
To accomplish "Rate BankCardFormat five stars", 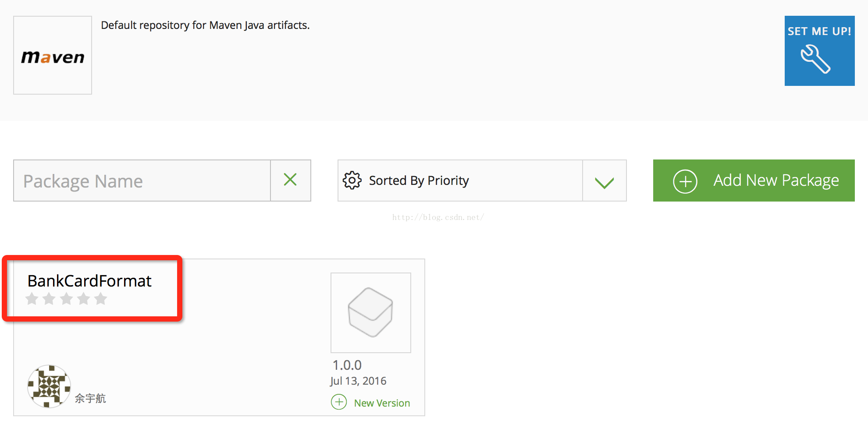I will (100, 299).
